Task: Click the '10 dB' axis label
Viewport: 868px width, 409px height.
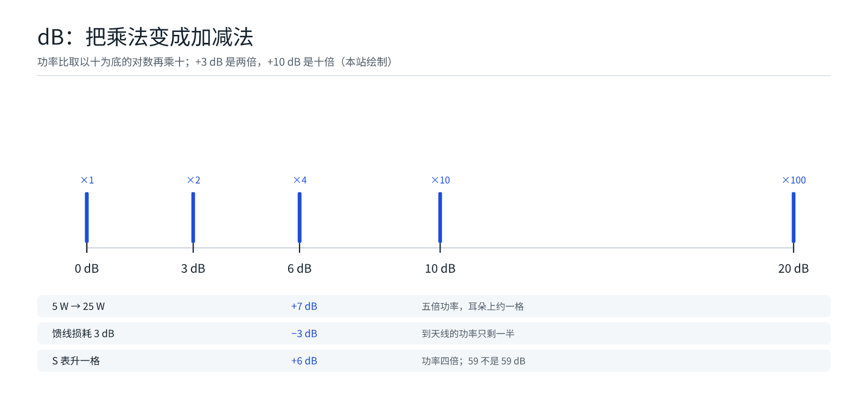Action: point(440,269)
